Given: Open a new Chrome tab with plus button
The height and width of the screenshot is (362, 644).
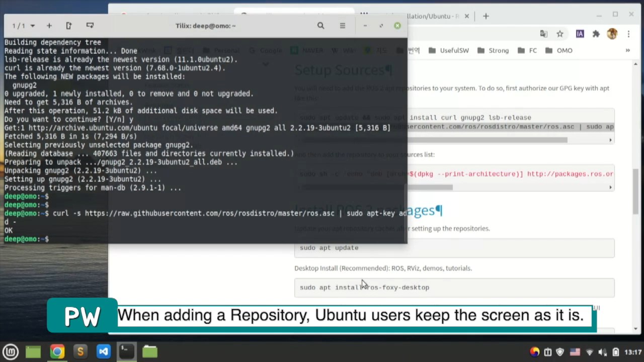Looking at the screenshot, I should pos(486,16).
